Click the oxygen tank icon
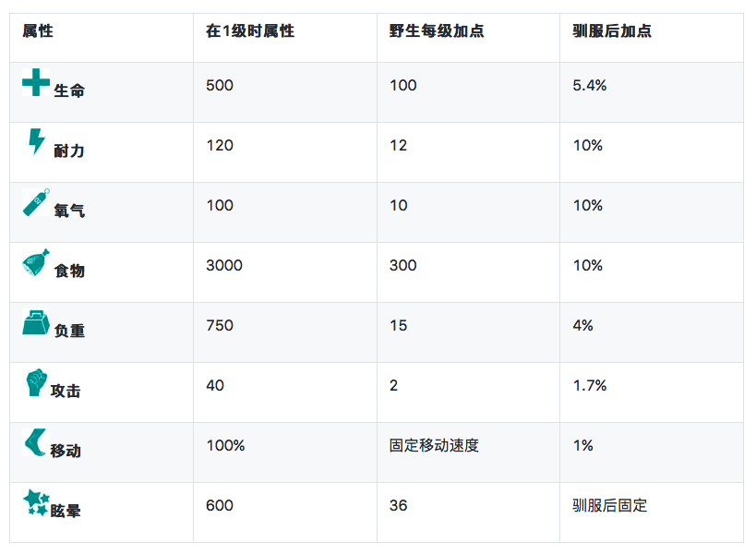Screen dimensions: 756x555 (x=36, y=202)
